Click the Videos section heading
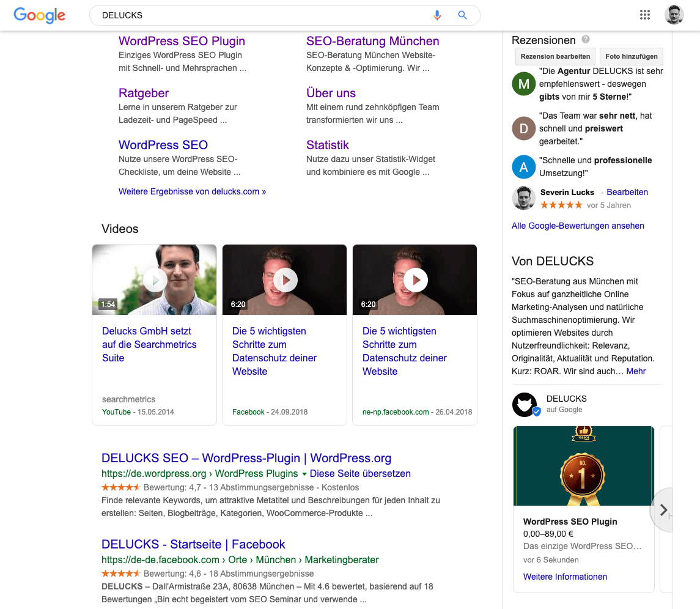The height and width of the screenshot is (609, 700). [x=120, y=229]
